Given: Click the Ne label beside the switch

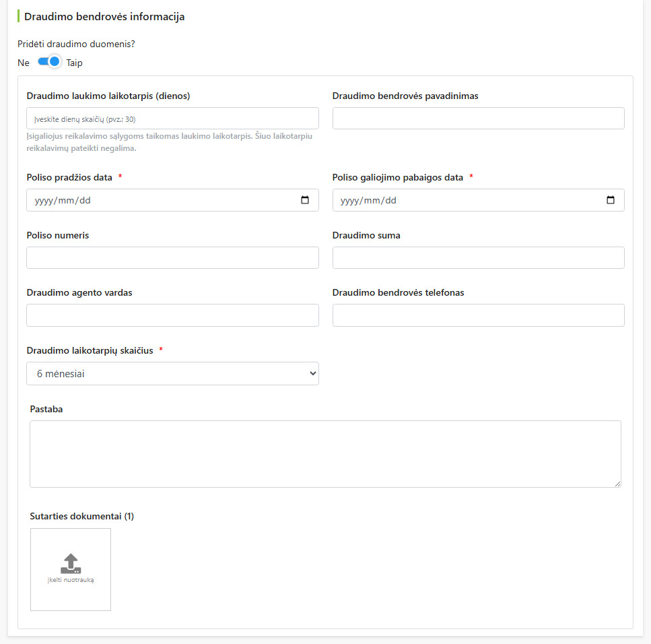Looking at the screenshot, I should [x=24, y=63].
